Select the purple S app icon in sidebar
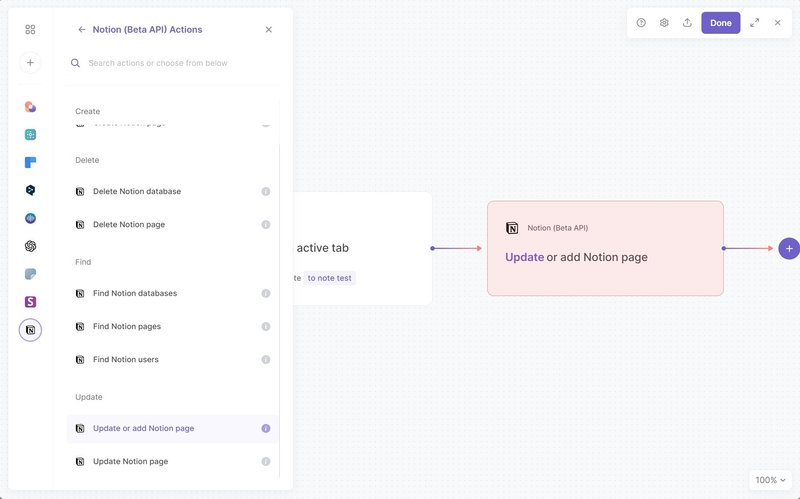This screenshot has width=800, height=499. tap(30, 302)
